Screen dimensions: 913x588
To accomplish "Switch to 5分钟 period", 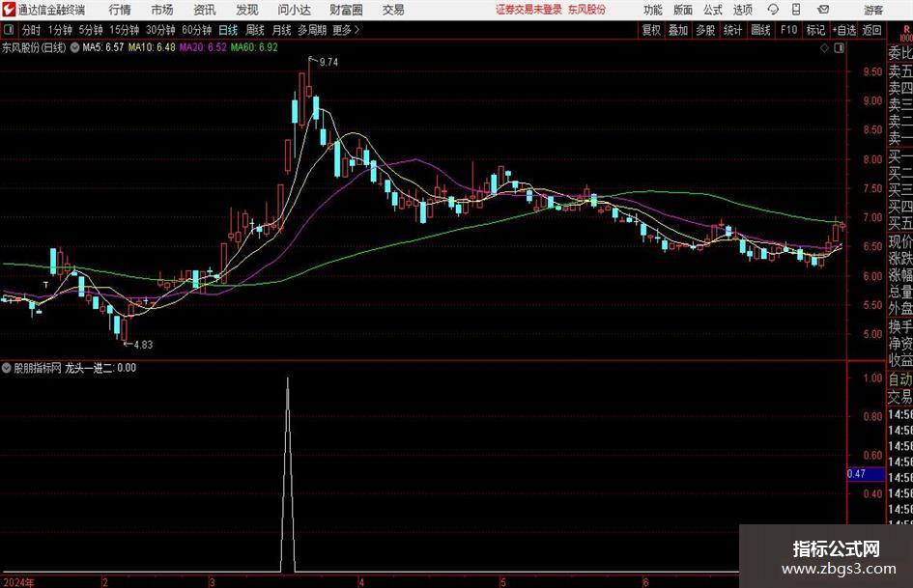I will (90, 30).
